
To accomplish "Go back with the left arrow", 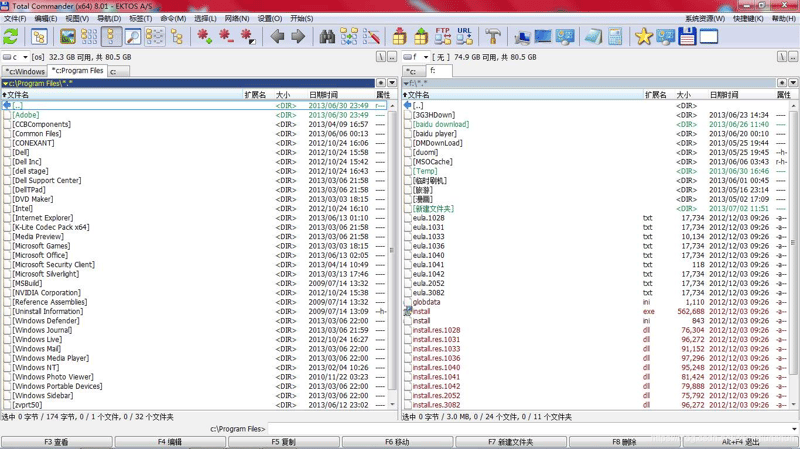I will (277, 37).
